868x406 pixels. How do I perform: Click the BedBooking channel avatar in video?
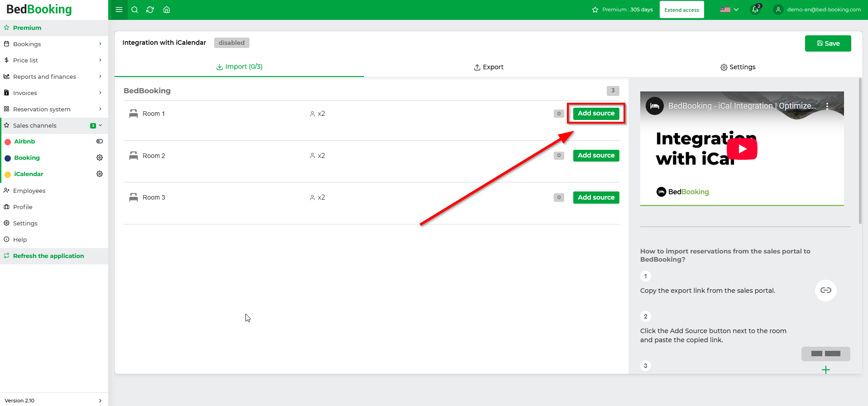click(x=655, y=106)
